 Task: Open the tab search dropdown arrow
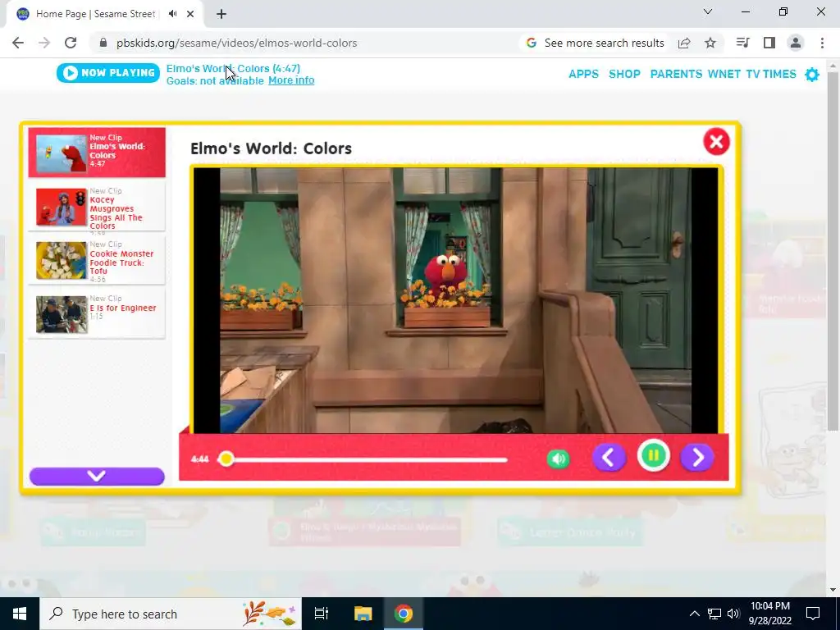click(x=708, y=11)
